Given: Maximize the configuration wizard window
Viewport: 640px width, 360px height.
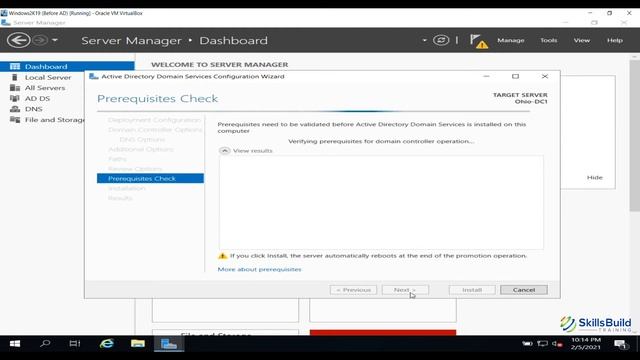Looking at the screenshot, I should pyautogui.click(x=516, y=76).
